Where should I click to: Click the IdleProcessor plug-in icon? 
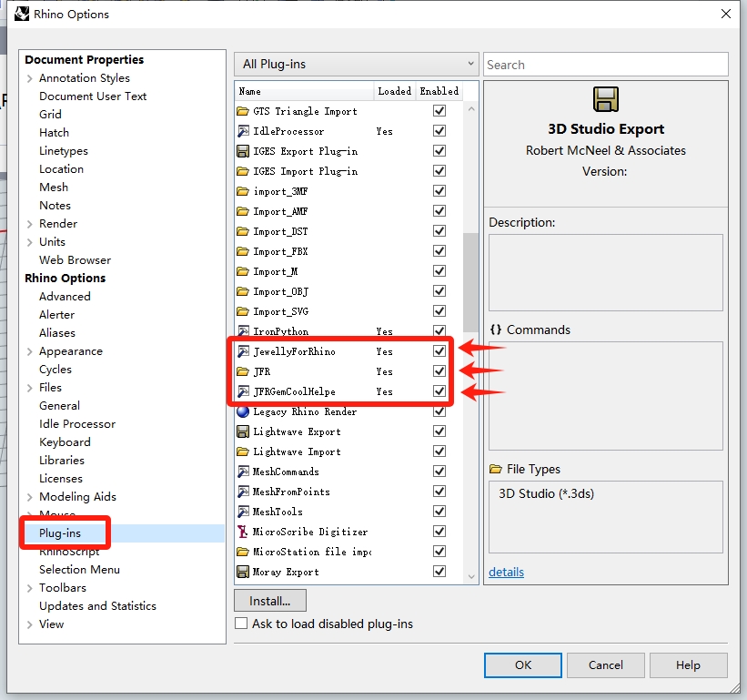[243, 131]
